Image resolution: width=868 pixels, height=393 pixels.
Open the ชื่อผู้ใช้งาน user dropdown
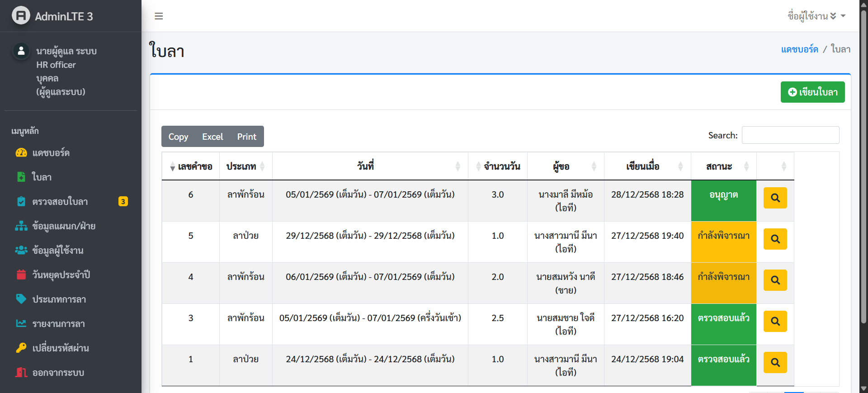pos(816,16)
